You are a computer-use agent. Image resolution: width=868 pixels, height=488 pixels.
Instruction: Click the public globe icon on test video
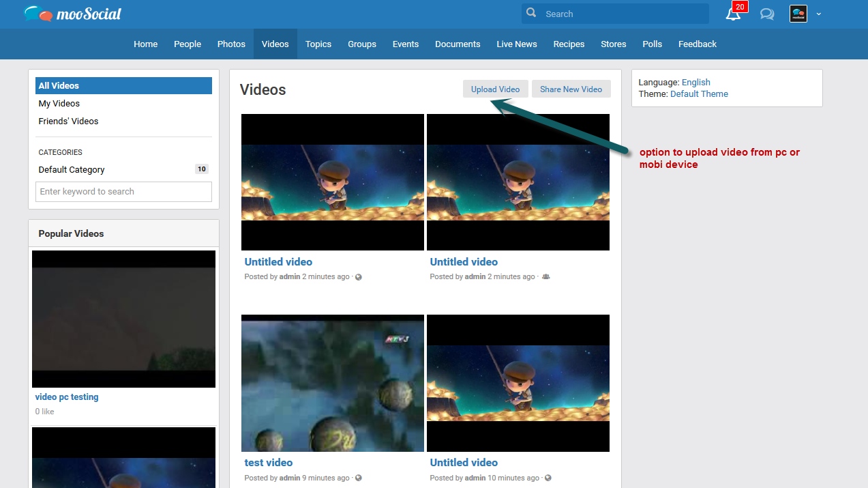pos(359,478)
